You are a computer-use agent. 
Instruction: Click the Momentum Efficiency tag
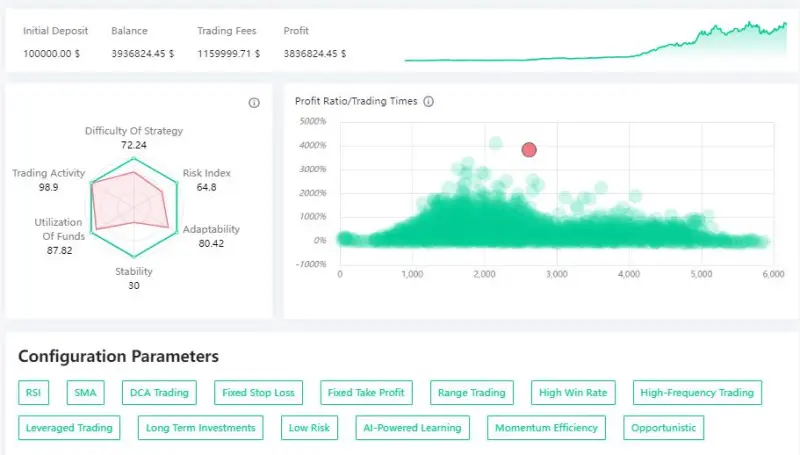tap(547, 428)
